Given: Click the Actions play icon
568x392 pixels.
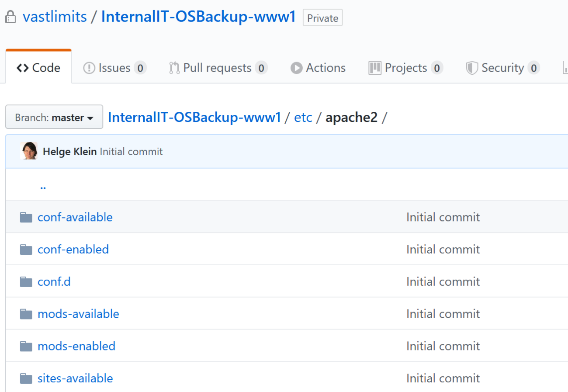Looking at the screenshot, I should point(296,68).
